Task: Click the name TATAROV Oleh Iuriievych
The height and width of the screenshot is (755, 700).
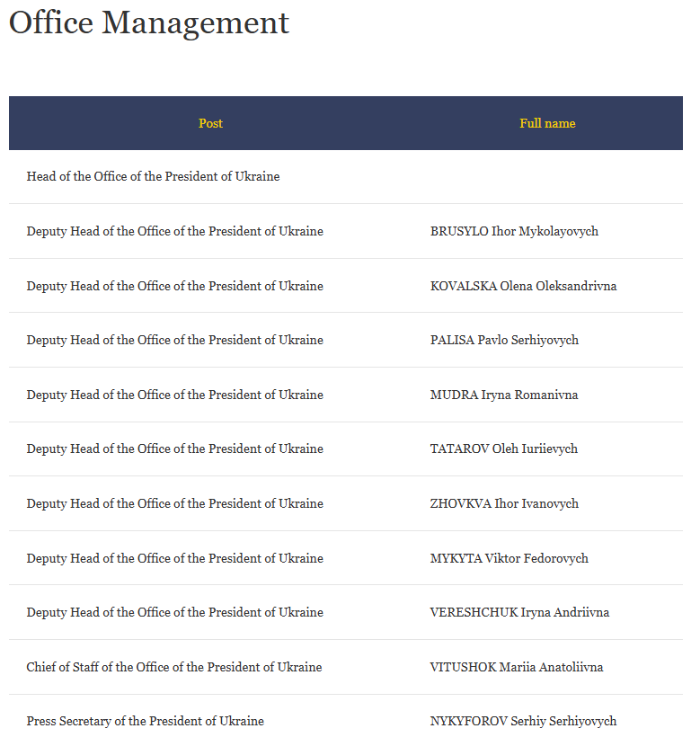Action: tap(503, 449)
